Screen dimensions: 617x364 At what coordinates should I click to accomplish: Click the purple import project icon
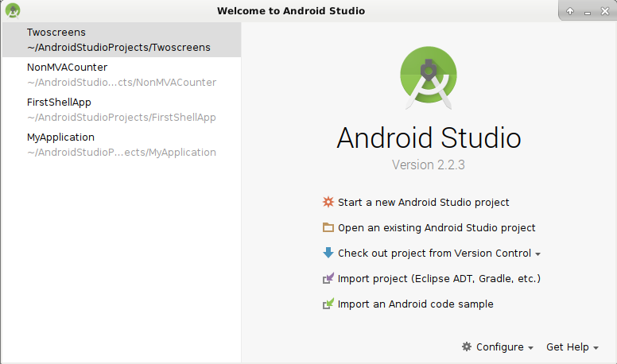(328, 278)
